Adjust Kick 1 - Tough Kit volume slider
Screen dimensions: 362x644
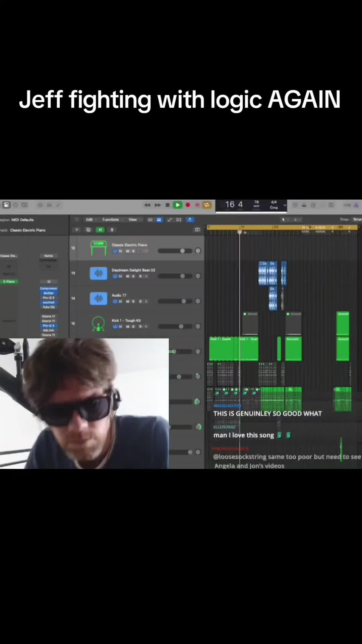point(175,326)
